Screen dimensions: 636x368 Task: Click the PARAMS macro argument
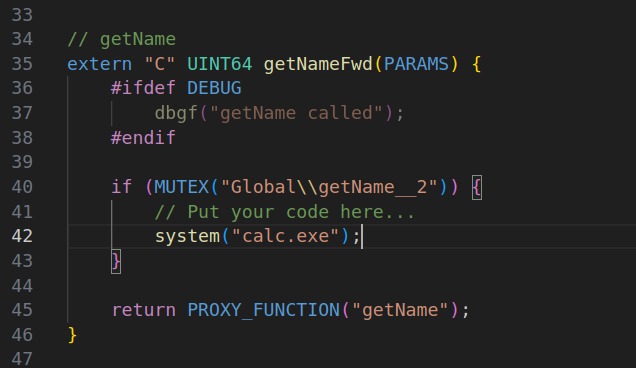416,64
